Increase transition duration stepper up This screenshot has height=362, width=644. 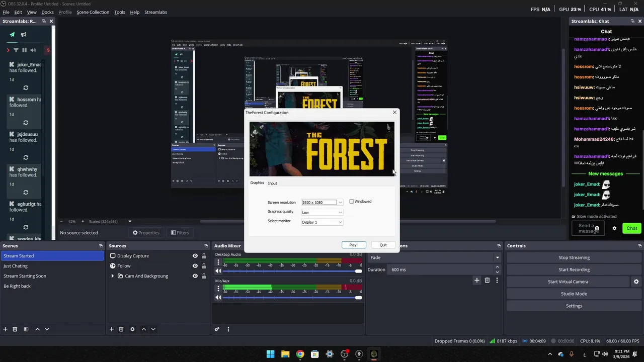click(497, 267)
